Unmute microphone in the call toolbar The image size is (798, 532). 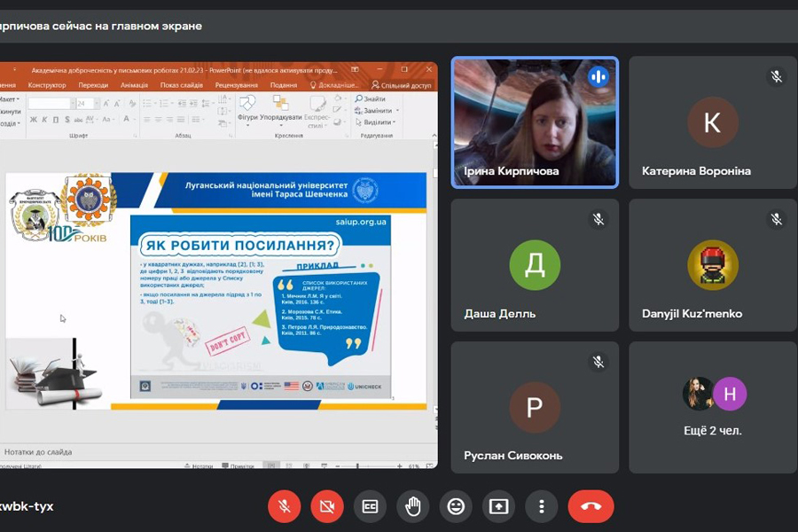pos(285,506)
